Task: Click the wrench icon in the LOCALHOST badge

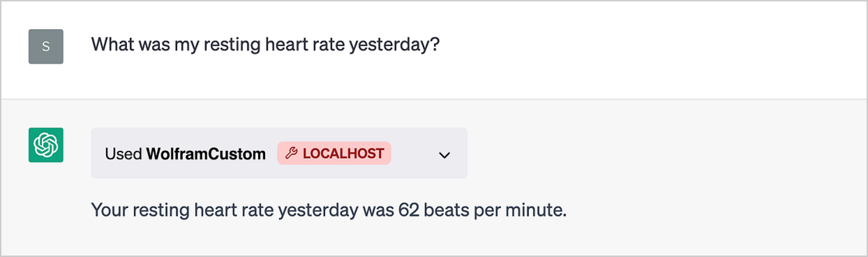Action: (291, 153)
